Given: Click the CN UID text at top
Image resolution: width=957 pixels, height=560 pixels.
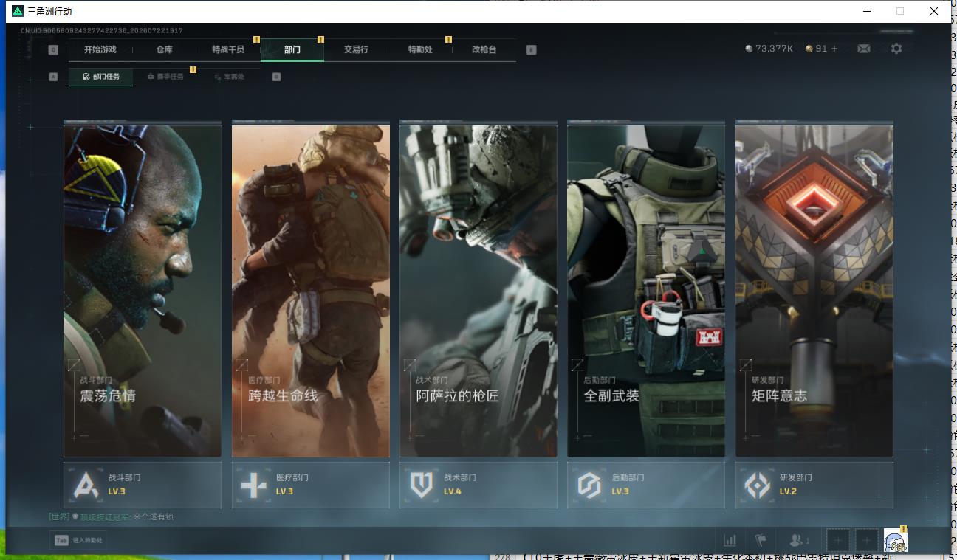Looking at the screenshot, I should (x=102, y=31).
